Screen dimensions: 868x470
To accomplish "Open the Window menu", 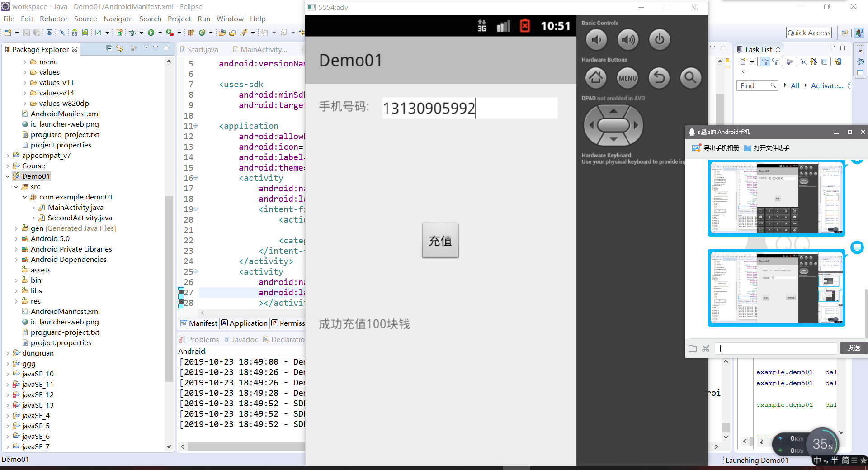I will [x=230, y=19].
